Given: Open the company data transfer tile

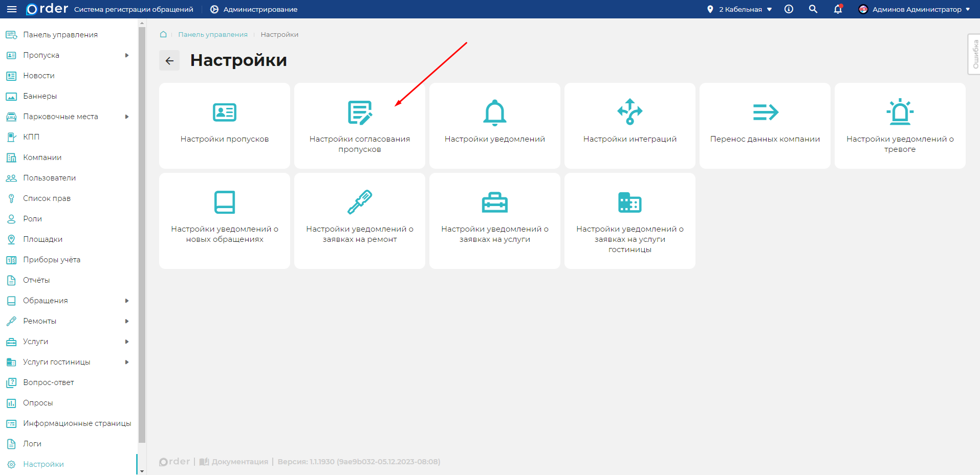Looking at the screenshot, I should tap(765, 126).
